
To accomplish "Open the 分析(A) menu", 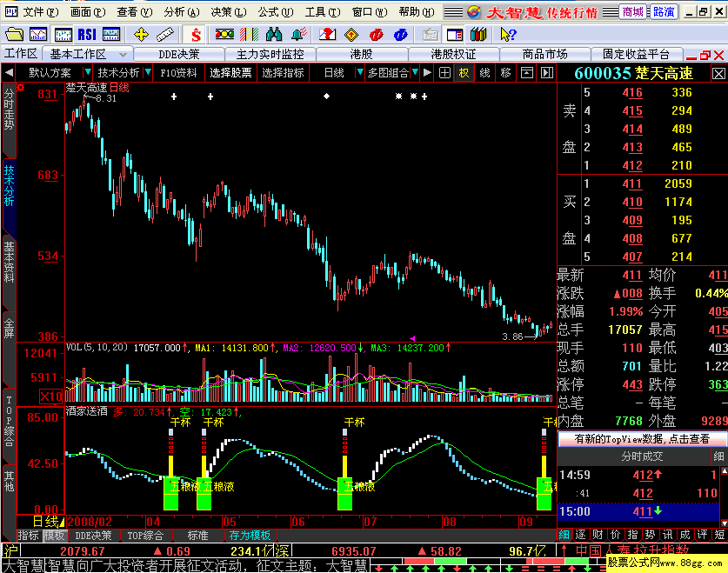I will (182, 11).
